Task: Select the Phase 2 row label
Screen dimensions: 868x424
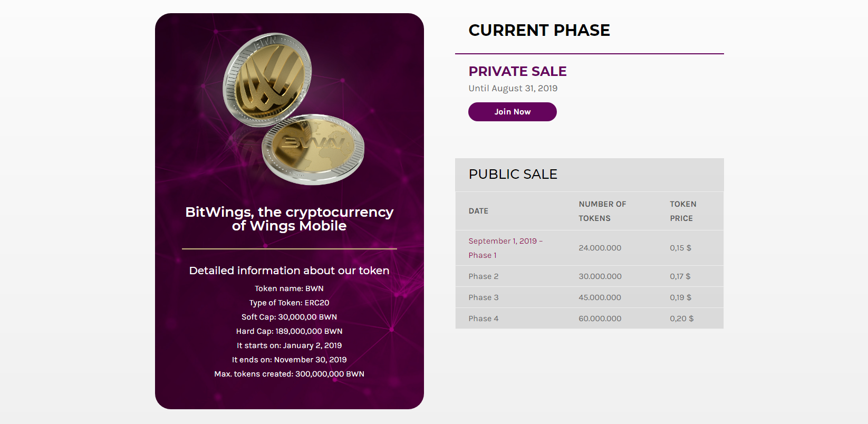Action: (x=483, y=276)
